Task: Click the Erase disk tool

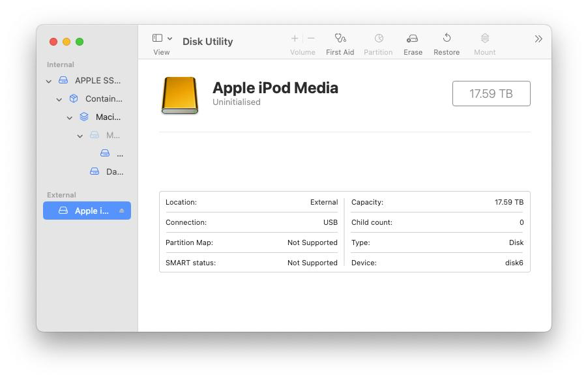Action: coord(412,38)
